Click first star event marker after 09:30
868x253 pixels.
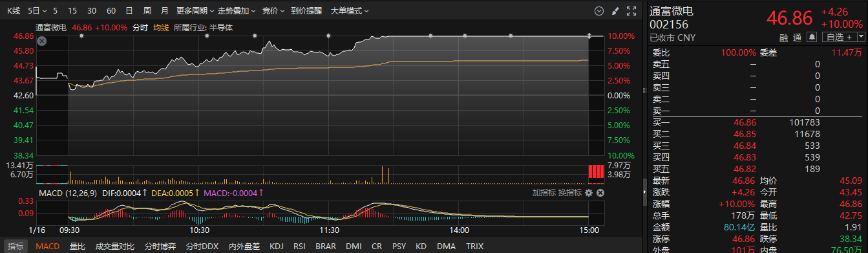click(81, 36)
